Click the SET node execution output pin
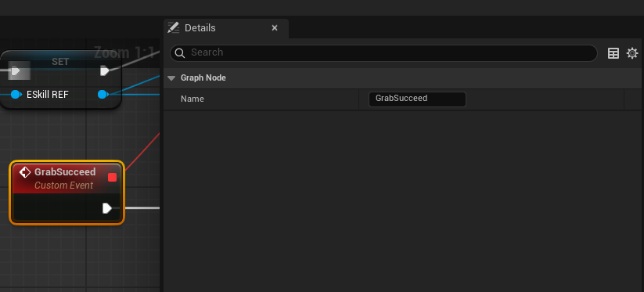Screen dimensions: 644x292 [105, 71]
